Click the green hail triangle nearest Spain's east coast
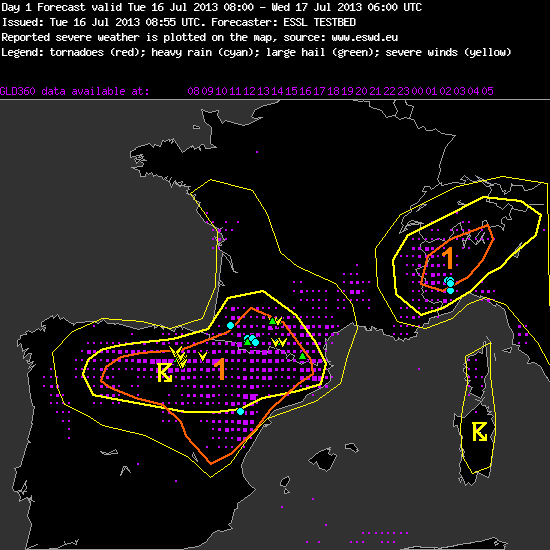This screenshot has height=550, width=550. (x=302, y=356)
